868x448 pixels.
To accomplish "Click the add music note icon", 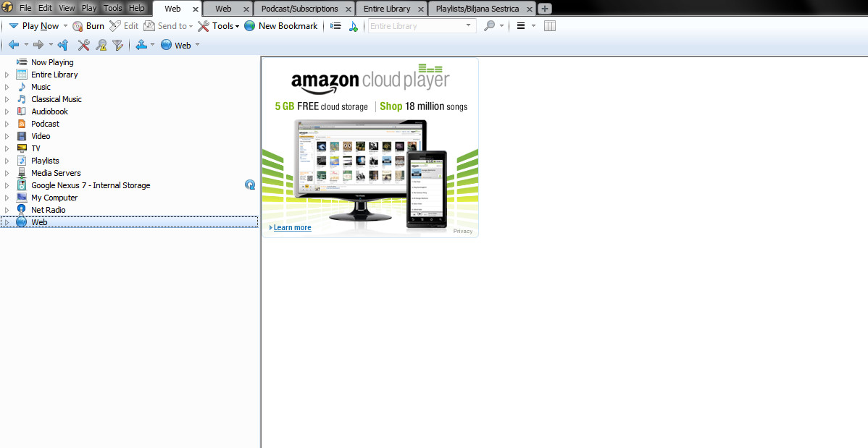I will (353, 26).
